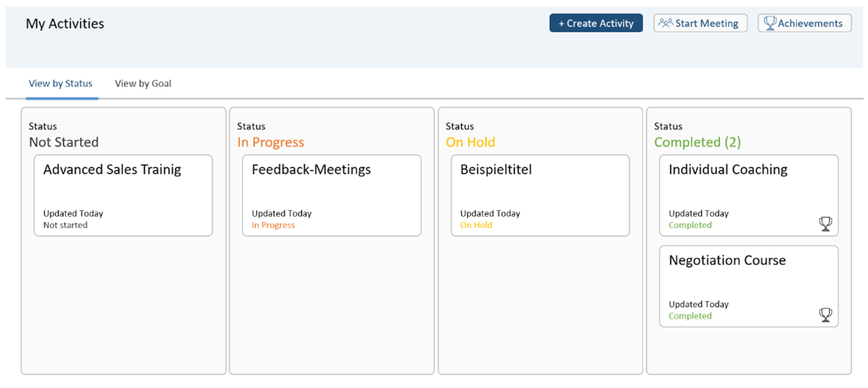This screenshot has width=868, height=388.
Task: Click the people icon in Start Meeting
Action: (665, 23)
